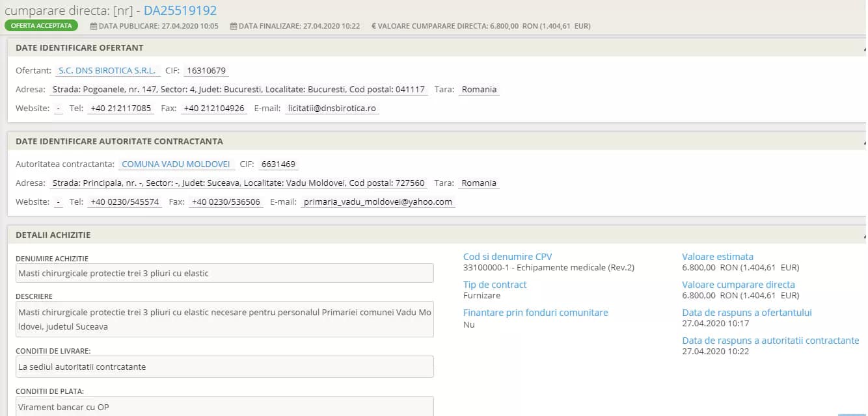Image resolution: width=868 pixels, height=416 pixels.
Task: Click into the Denumire Achizitie field
Action: pos(224,273)
